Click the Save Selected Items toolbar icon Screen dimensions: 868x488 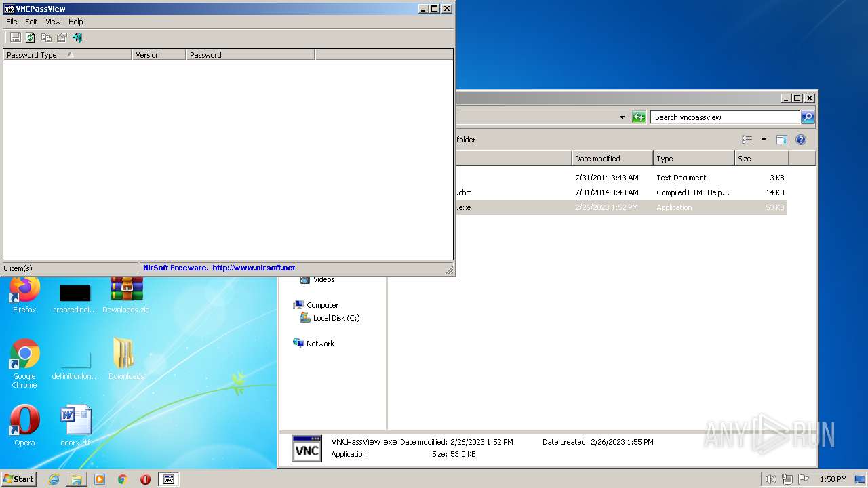[15, 37]
